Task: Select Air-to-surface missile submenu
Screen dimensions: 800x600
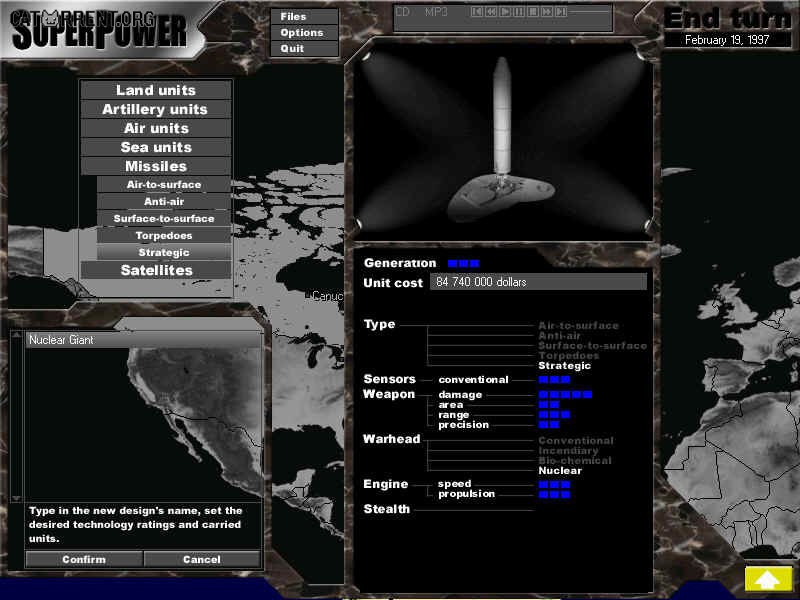Action: 164,185
